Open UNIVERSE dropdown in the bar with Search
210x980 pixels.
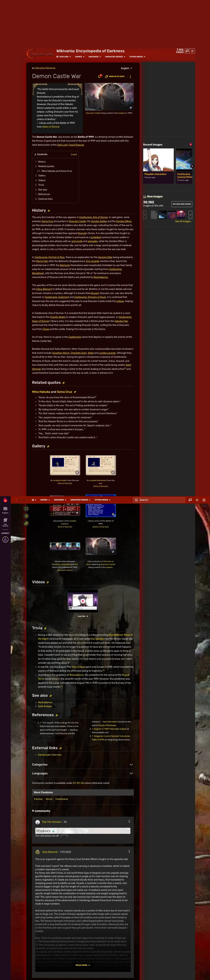(60, 500)
